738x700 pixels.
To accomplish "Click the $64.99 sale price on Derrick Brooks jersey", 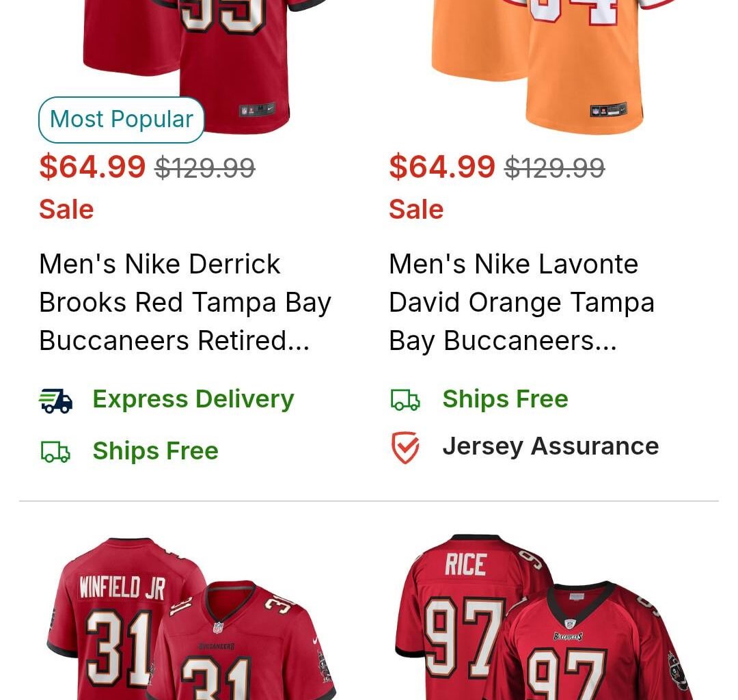I will click(92, 166).
